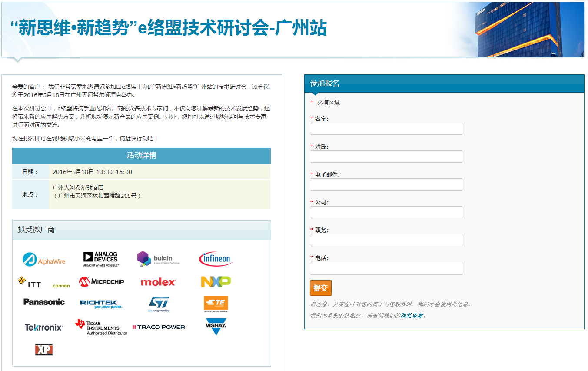
Task: Open the 隐私条款 privacy link
Action: click(412, 315)
